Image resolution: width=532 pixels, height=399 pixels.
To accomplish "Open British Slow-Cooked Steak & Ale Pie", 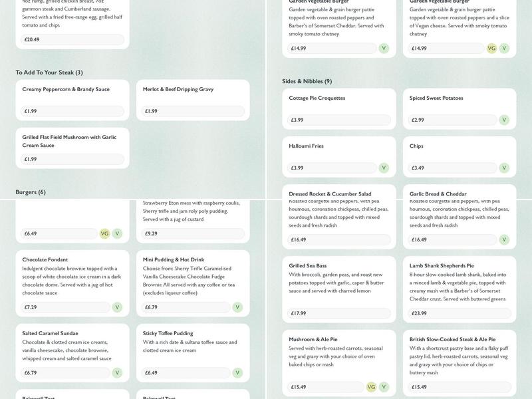I will (452, 339).
